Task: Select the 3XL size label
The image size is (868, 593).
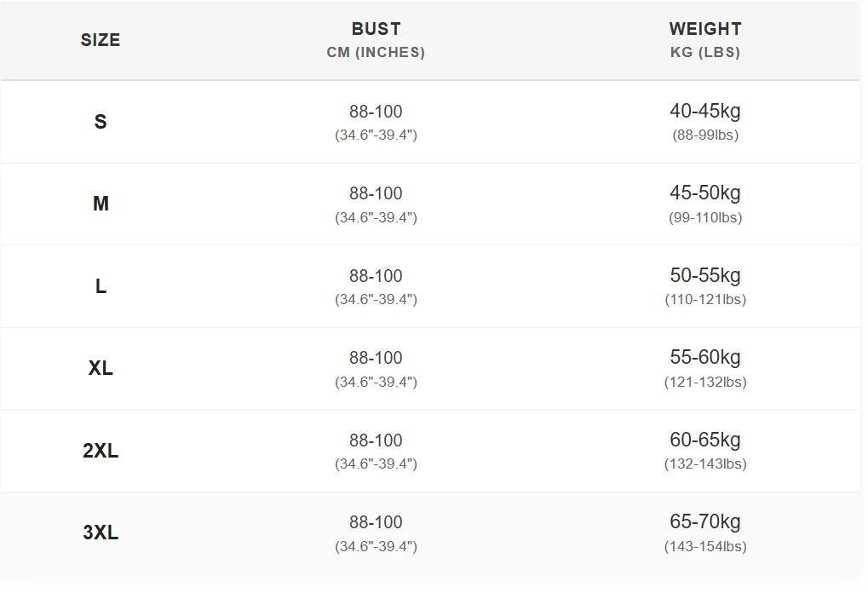Action: 101,533
